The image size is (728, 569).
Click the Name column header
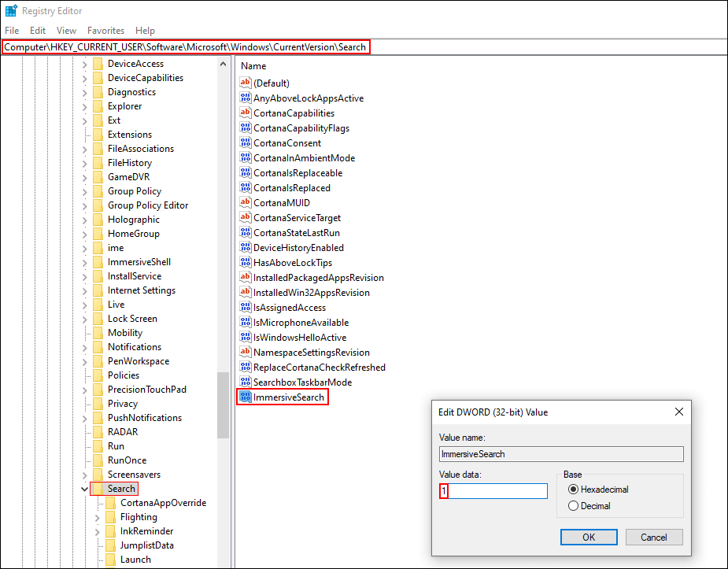(253, 66)
